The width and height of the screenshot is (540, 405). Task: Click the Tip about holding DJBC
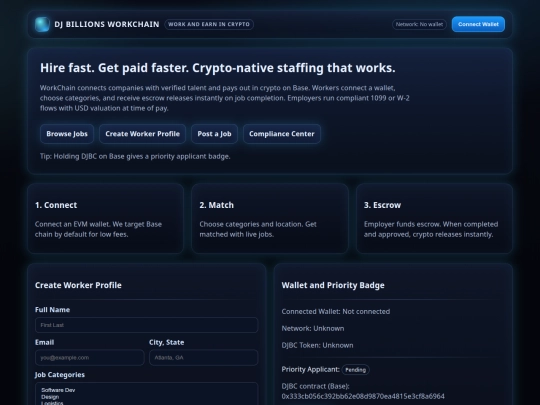[135, 156]
